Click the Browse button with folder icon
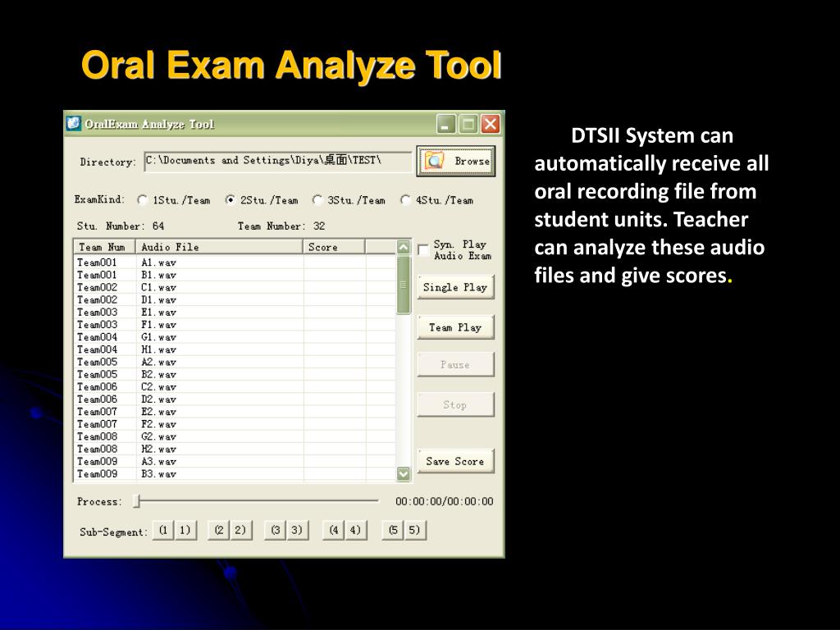Image resolution: width=840 pixels, height=630 pixels. [x=455, y=162]
